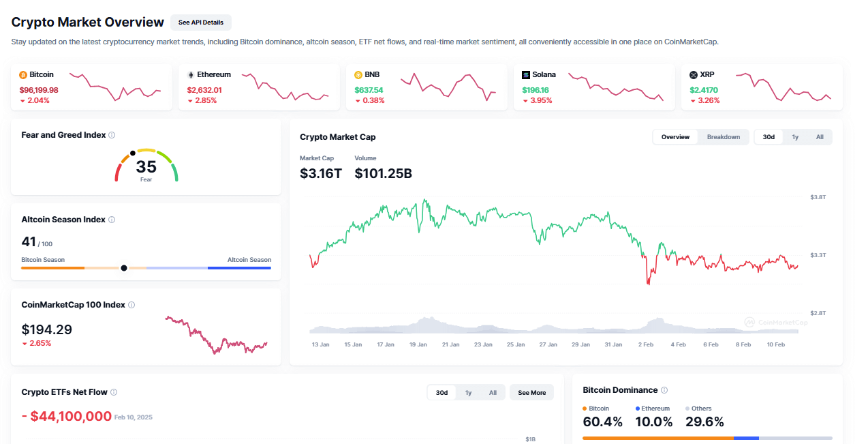Screen dimensions: 868x444
Task: Select 30d range for Crypto ETFs Net Flow
Action: (441, 393)
